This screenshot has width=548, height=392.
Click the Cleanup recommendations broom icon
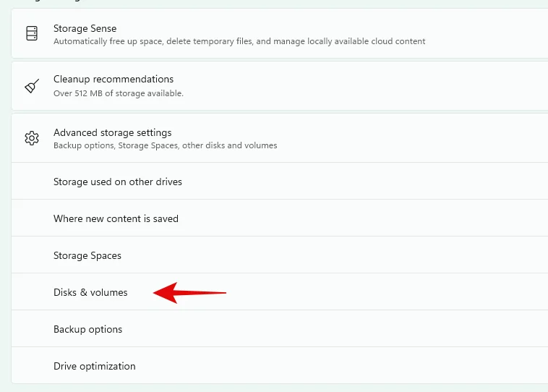point(32,86)
